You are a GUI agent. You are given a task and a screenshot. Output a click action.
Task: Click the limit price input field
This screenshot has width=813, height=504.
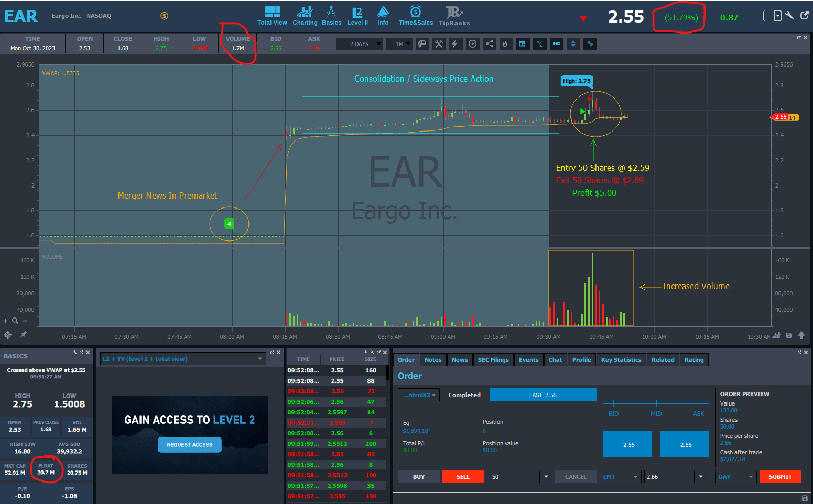click(x=669, y=477)
